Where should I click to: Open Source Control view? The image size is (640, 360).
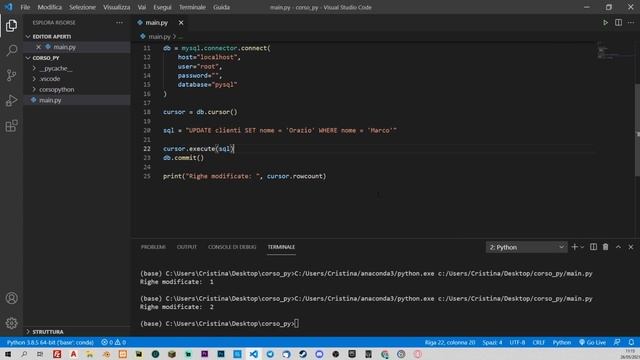[x=11, y=75]
